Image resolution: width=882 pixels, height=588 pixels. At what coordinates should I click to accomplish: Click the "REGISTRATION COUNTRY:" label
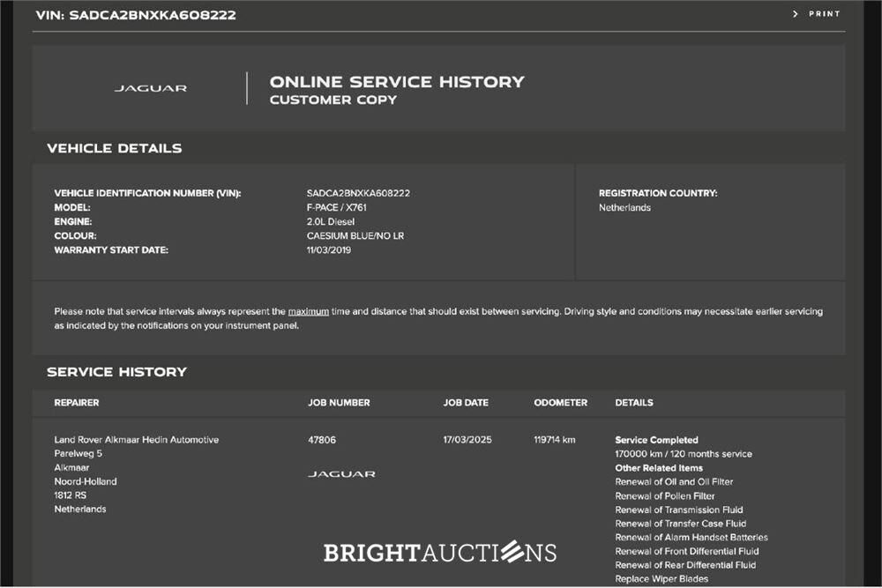pos(658,193)
